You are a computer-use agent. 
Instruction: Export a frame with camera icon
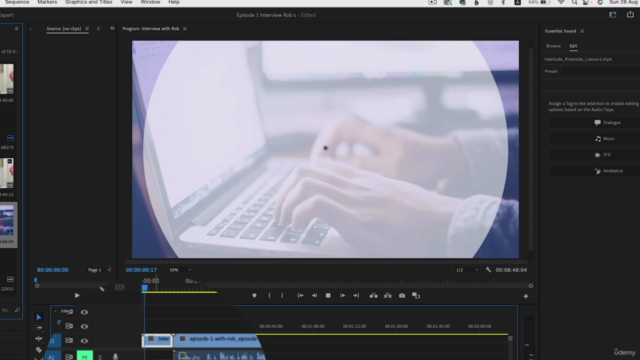(402, 296)
